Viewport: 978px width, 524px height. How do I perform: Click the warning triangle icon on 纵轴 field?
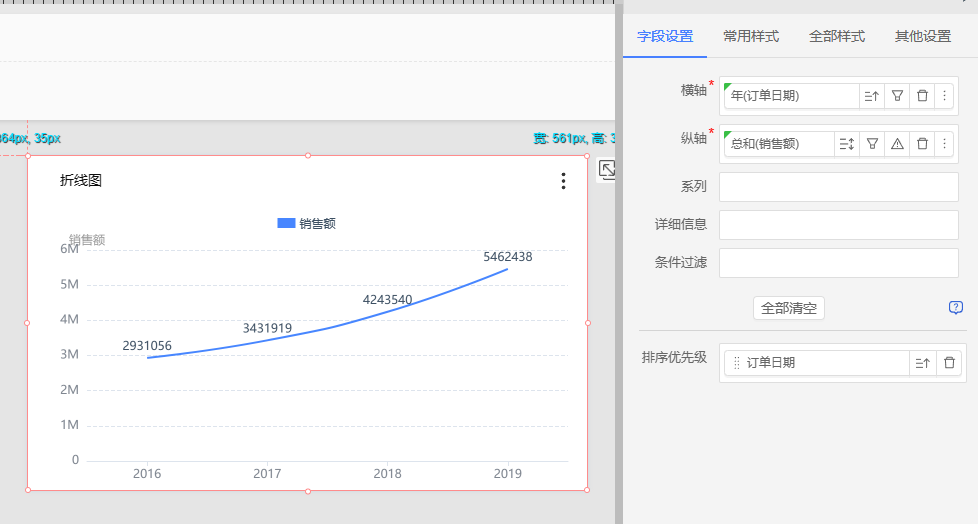click(897, 144)
